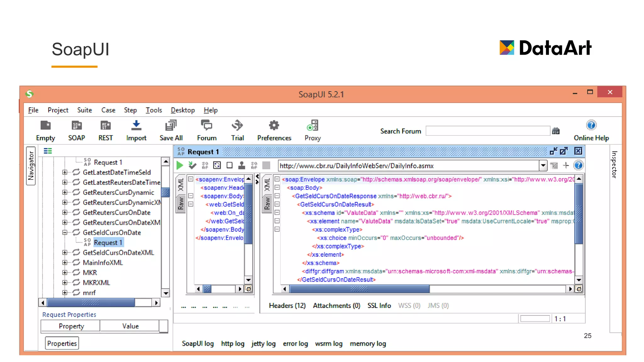Open request help blue question icon
Image resolution: width=644 pixels, height=362 pixels.
click(578, 165)
